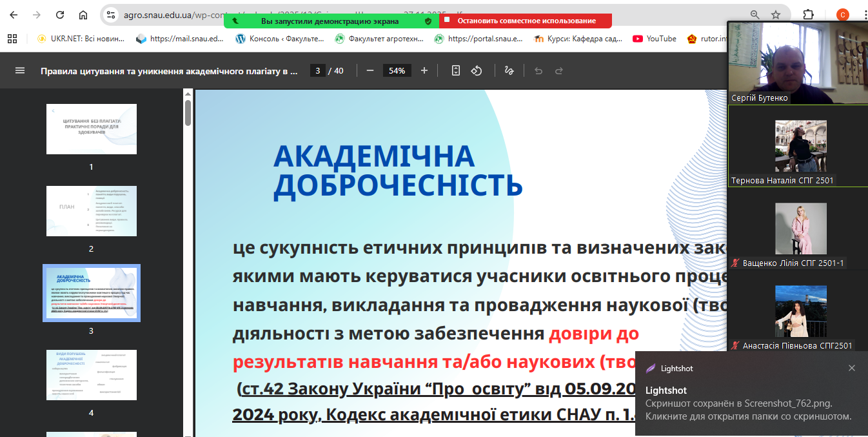The height and width of the screenshot is (437, 868).
Task: Stop screen sharing with red button
Action: [x=526, y=21]
